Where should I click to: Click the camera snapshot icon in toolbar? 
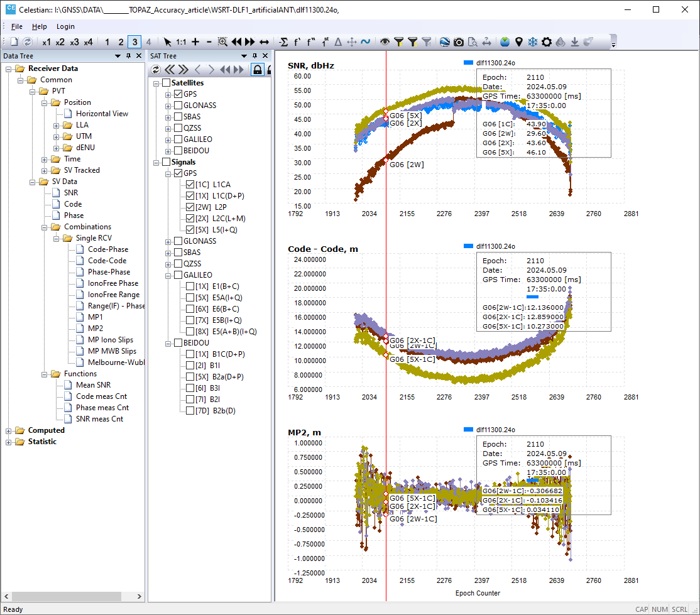click(x=459, y=42)
